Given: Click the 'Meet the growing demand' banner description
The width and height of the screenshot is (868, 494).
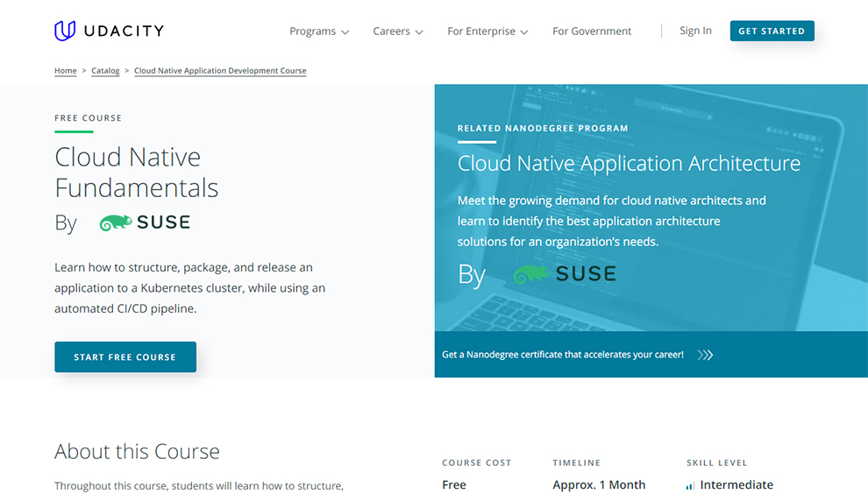Looking at the screenshot, I should [612, 222].
